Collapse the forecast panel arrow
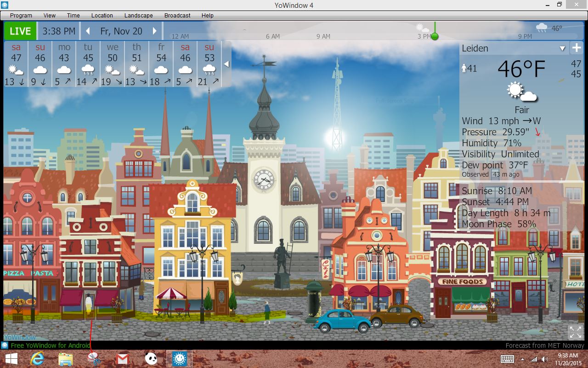The image size is (588, 368). pos(226,64)
